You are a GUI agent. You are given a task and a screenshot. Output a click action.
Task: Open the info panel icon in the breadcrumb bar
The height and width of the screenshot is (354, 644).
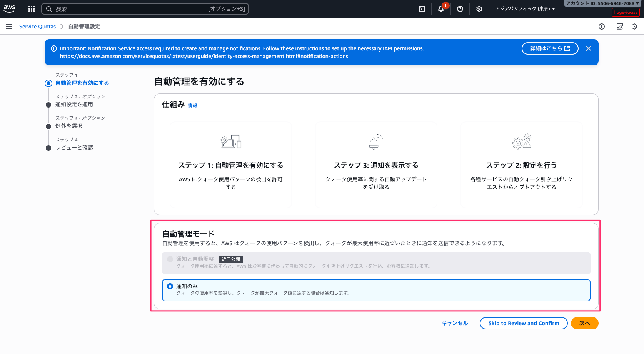(x=602, y=27)
